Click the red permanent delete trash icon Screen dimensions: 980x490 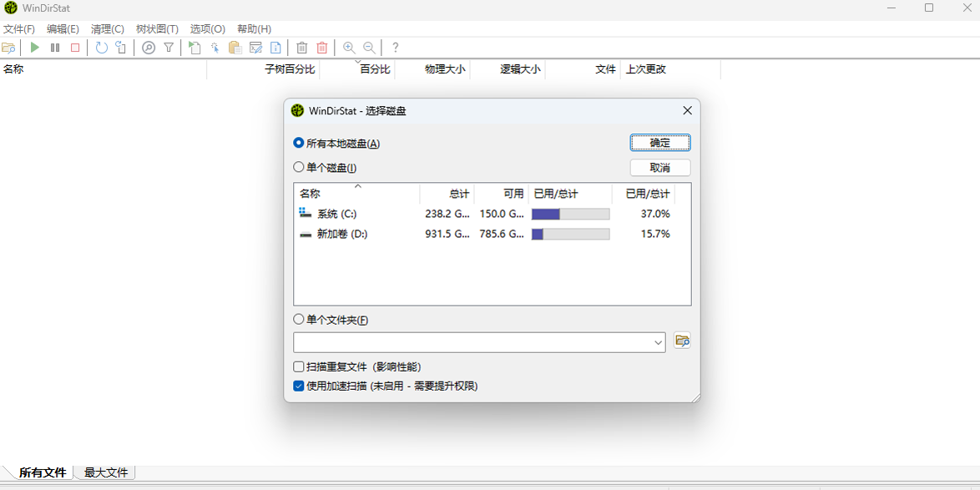pyautogui.click(x=322, y=48)
